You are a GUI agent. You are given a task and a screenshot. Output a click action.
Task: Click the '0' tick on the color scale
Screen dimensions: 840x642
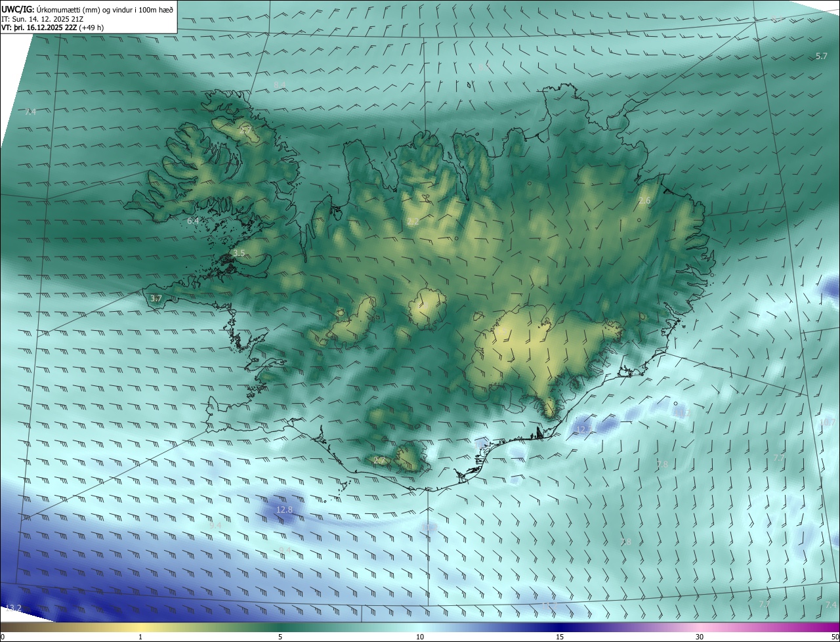(3, 637)
